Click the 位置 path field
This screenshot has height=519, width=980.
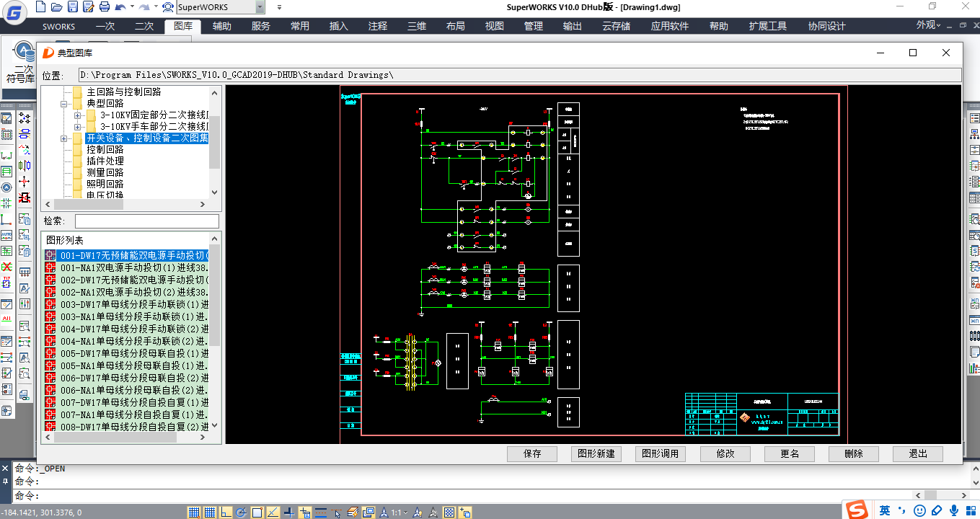(x=520, y=75)
